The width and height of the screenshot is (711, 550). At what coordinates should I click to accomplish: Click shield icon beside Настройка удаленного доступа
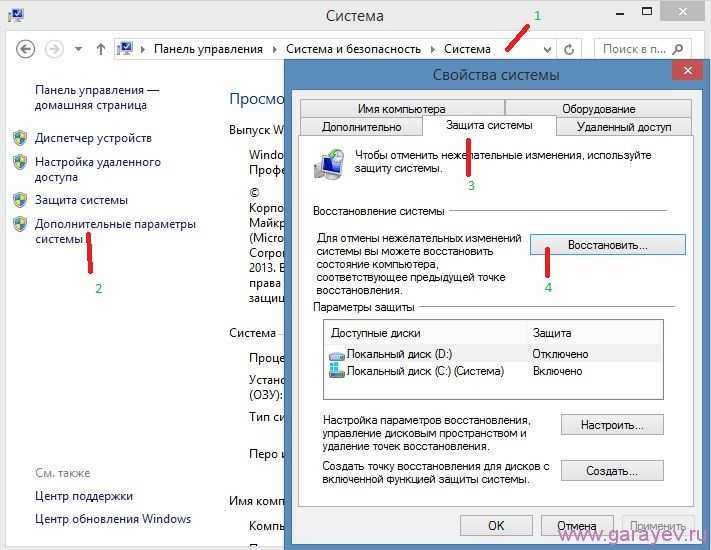[20, 162]
